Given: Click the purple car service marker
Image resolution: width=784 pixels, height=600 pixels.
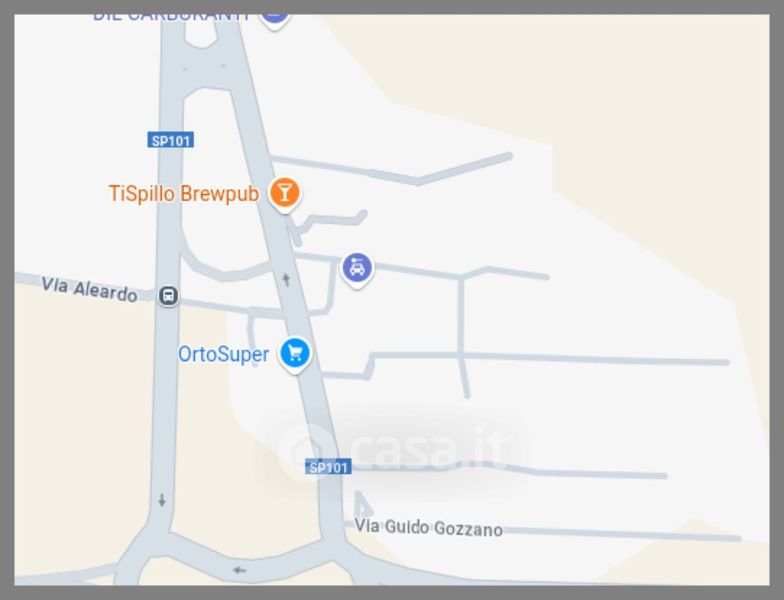Looking at the screenshot, I should [356, 270].
